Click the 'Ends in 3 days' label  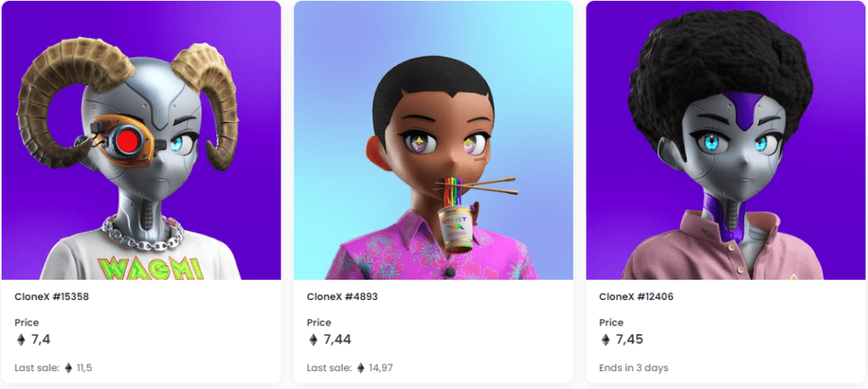point(633,368)
